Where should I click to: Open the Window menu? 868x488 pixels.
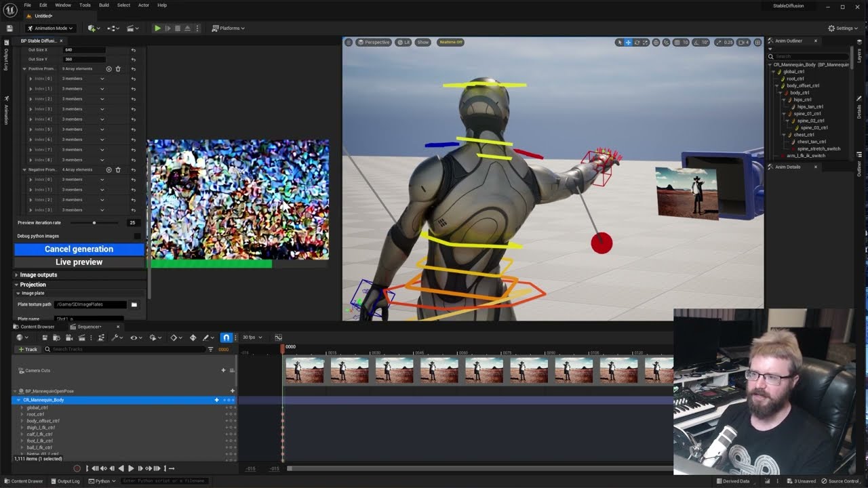tap(63, 5)
